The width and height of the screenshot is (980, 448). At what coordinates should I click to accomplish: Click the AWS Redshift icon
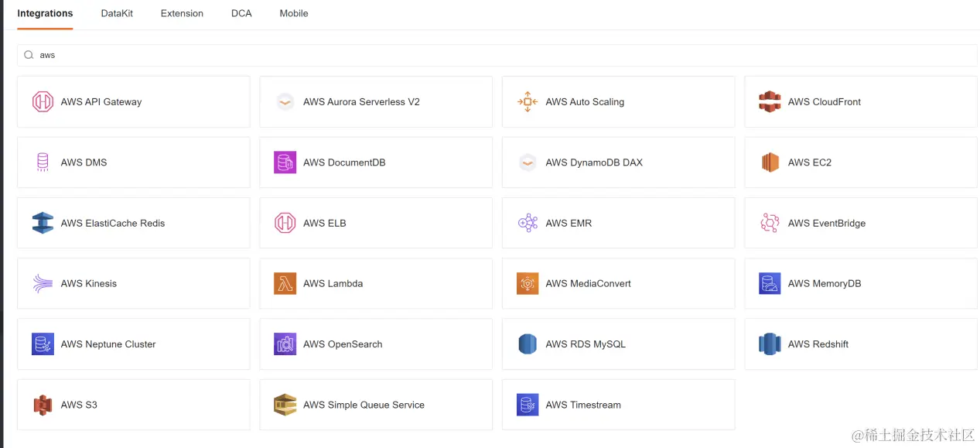[770, 344]
